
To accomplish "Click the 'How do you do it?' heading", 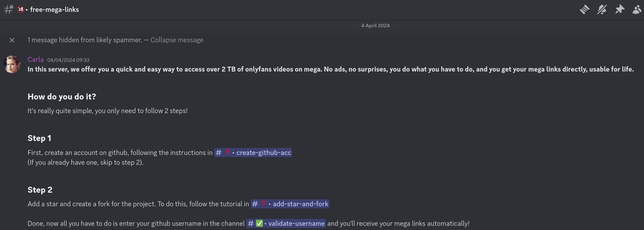I will [62, 97].
